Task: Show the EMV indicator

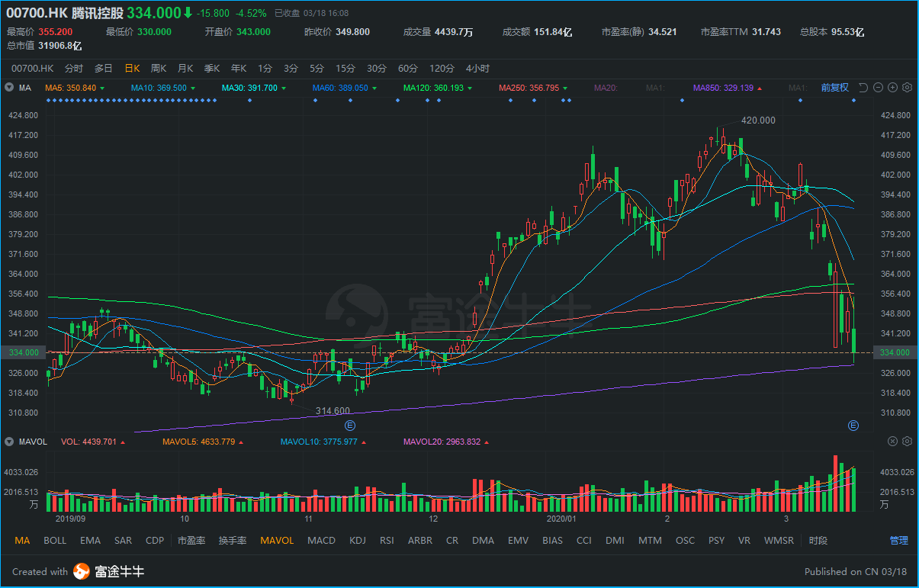Action: [x=519, y=541]
